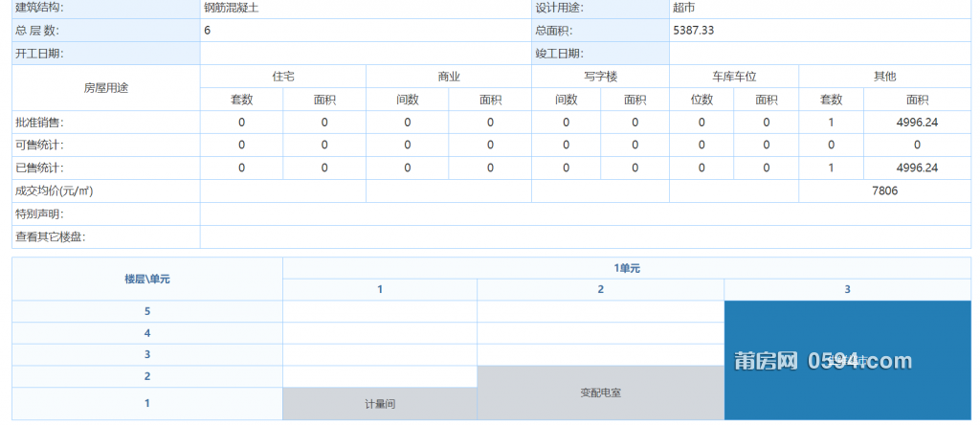Click the 住宅 column group header
Viewport: 980px width, 426px height.
click(283, 77)
